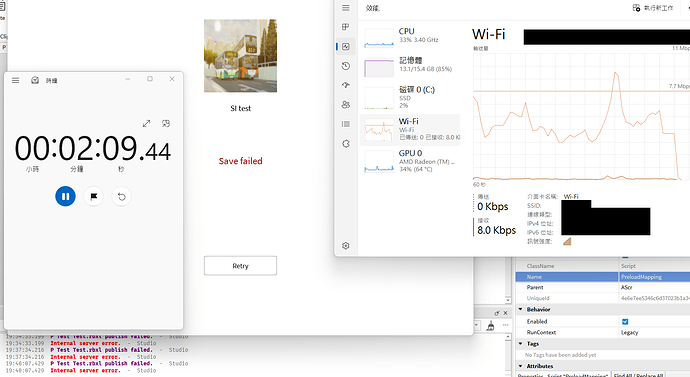Collapse the Behavior properties section
Viewport: 690px width, 377px height.
click(x=521, y=309)
